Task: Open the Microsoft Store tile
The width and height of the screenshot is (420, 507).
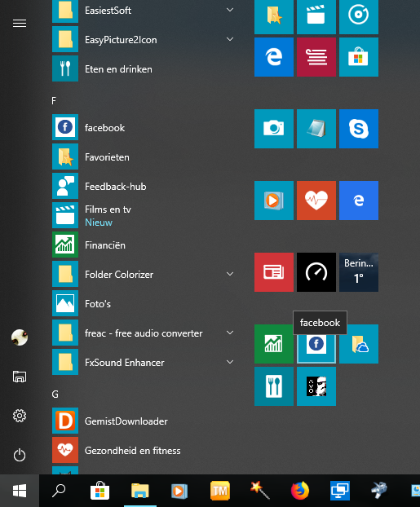Action: [x=359, y=57]
